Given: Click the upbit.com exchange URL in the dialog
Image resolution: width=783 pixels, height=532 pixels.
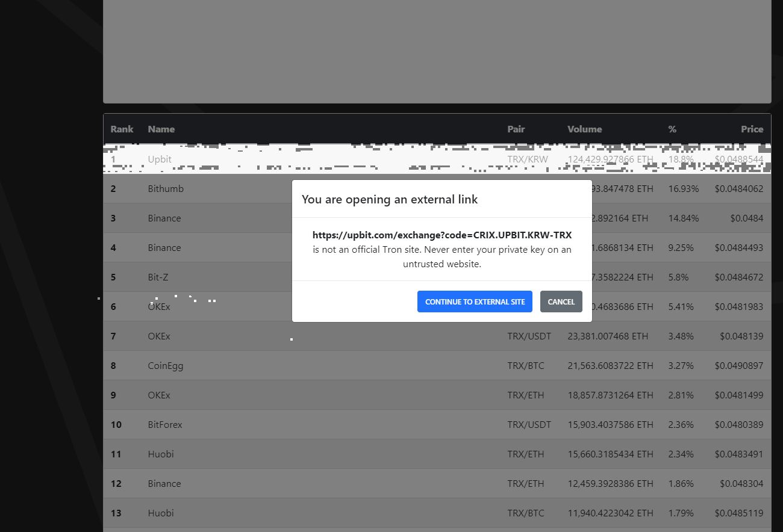Looking at the screenshot, I should [x=442, y=235].
